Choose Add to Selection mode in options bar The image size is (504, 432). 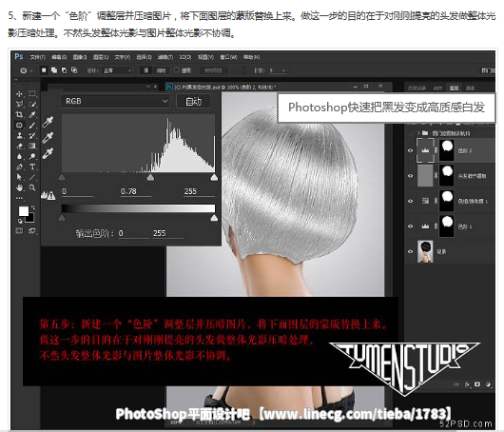pyautogui.click(x=54, y=70)
